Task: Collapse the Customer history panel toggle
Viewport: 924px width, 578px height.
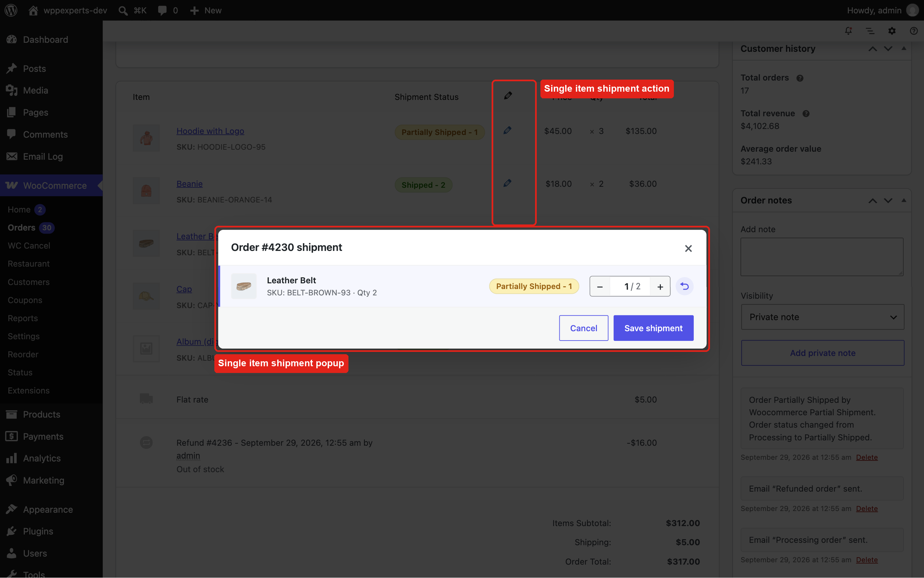Action: 904,48
